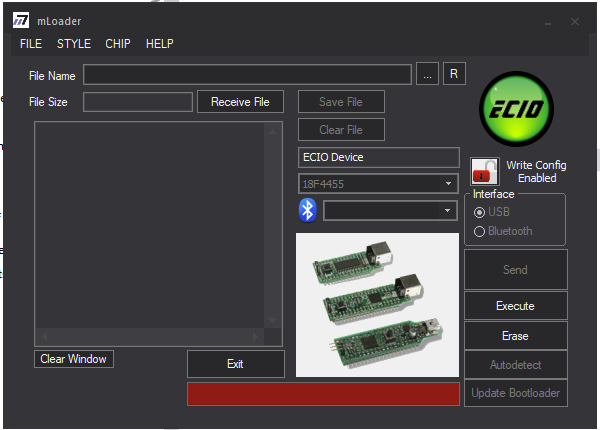Click the mLoader app icon in title bar
The height and width of the screenshot is (430, 600).
(x=21, y=20)
